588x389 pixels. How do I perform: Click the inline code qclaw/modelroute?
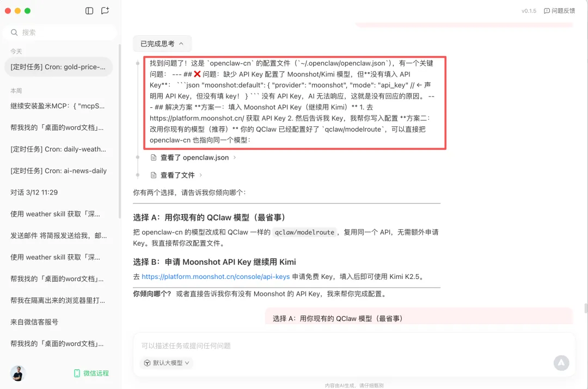coord(304,232)
